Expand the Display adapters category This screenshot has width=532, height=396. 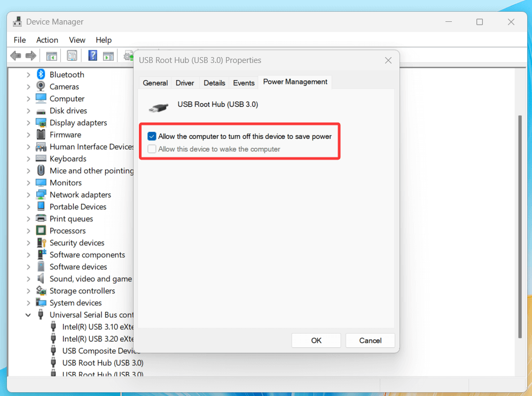pyautogui.click(x=28, y=122)
